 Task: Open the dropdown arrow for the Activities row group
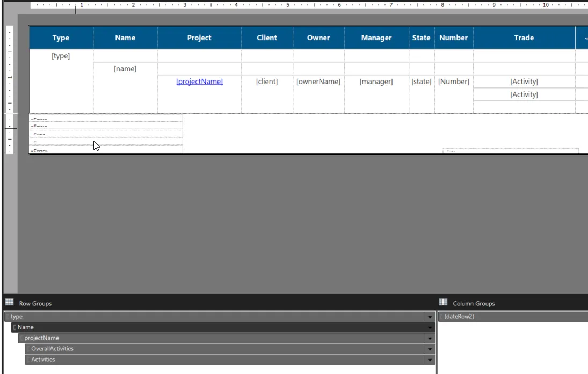(430, 360)
